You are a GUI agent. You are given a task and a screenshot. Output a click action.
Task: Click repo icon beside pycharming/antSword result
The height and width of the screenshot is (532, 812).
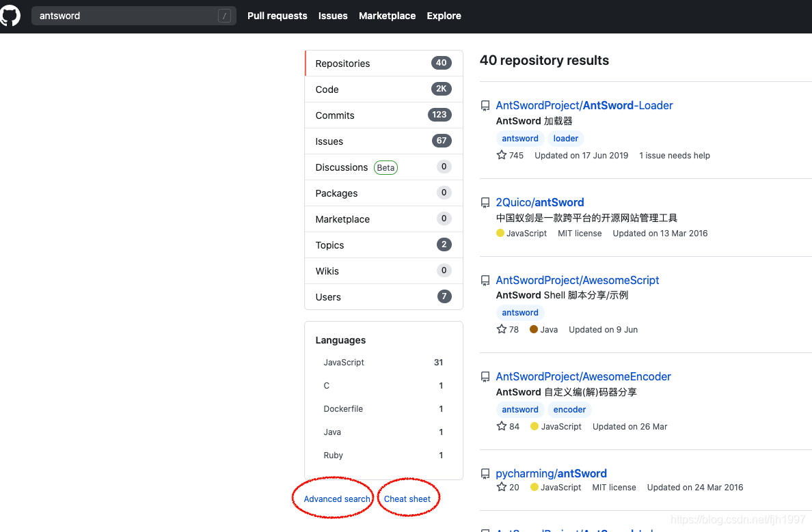tap(485, 473)
